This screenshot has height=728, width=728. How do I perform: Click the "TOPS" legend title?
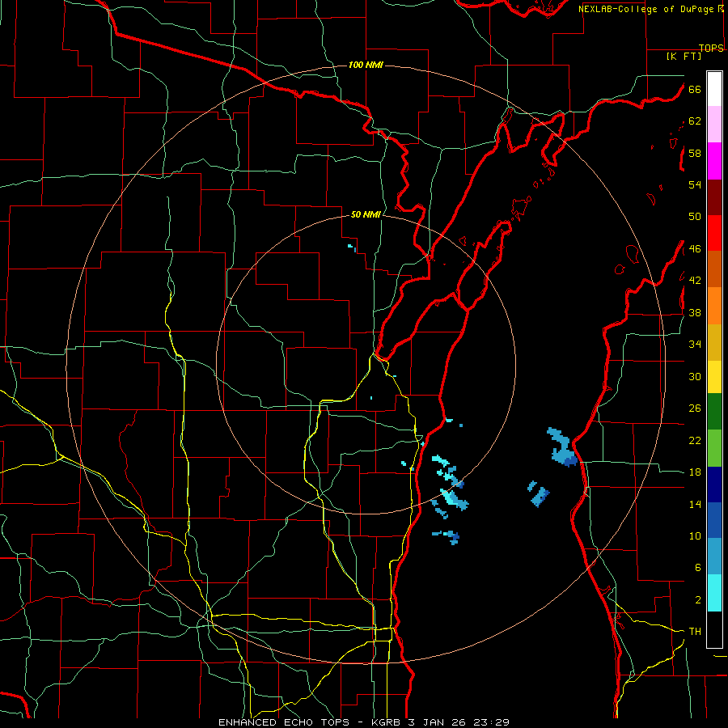tap(711, 48)
